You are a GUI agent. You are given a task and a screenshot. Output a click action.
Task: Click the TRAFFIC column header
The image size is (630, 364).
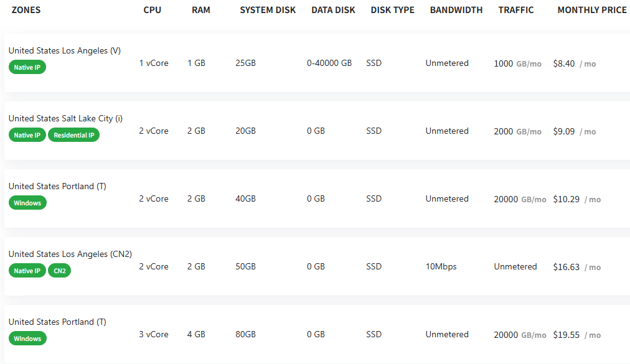tap(516, 10)
